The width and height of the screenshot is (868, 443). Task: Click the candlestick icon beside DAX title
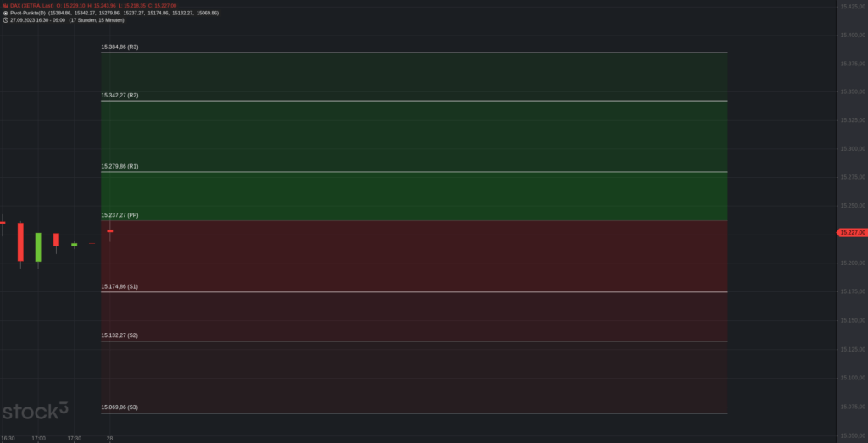[5, 6]
